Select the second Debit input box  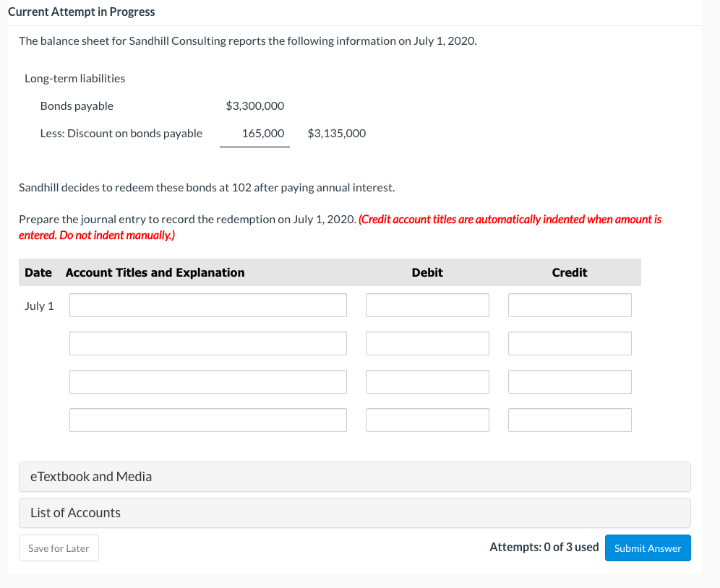(427, 343)
